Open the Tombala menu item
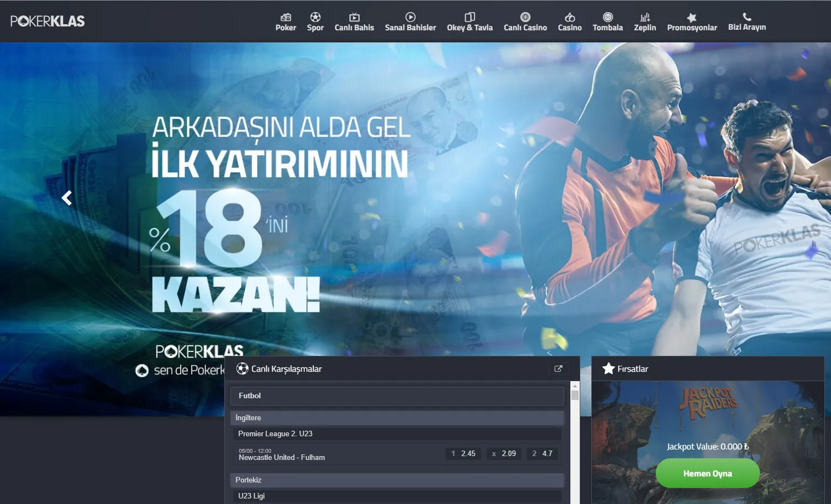Viewport: 831px width, 504px height. (607, 22)
